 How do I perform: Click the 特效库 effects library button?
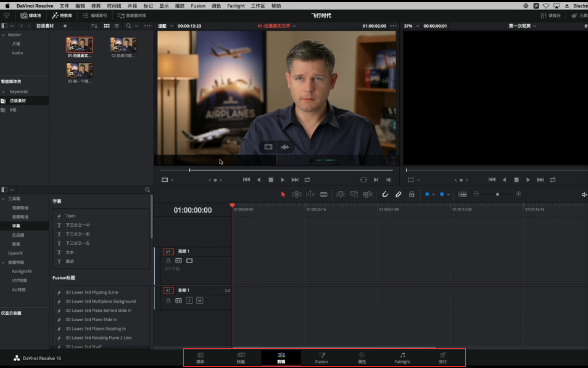(x=62, y=15)
